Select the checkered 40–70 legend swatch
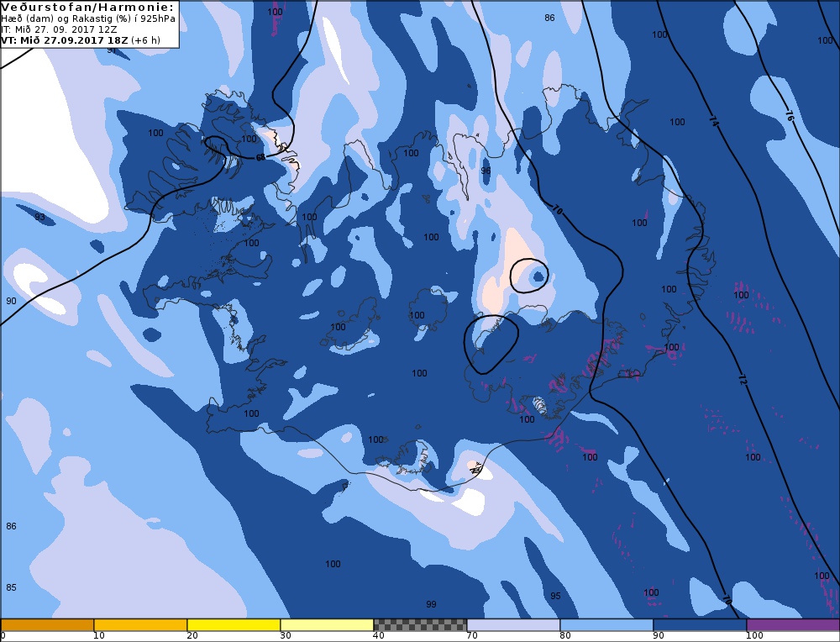The image size is (840, 642). tap(420, 624)
